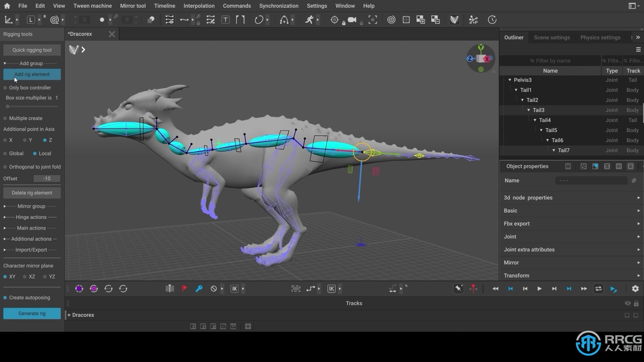
Task: Click the play button in timeline
Action: click(x=539, y=289)
